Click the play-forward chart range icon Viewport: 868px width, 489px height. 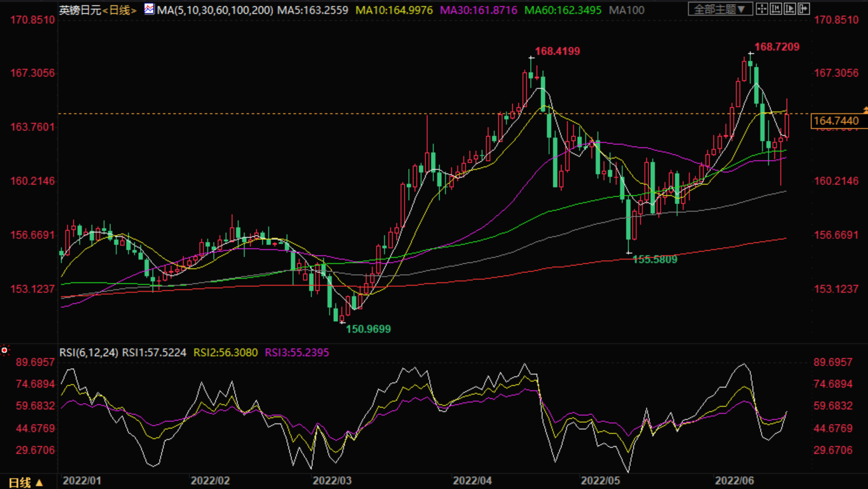tap(790, 9)
